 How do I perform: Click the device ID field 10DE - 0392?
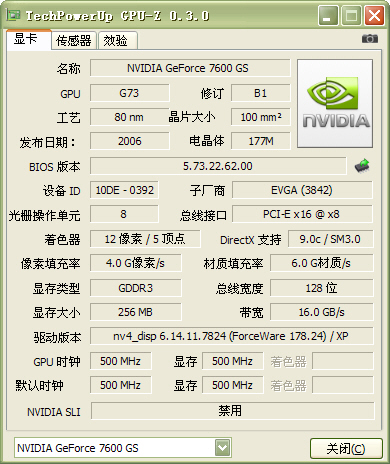(x=124, y=190)
